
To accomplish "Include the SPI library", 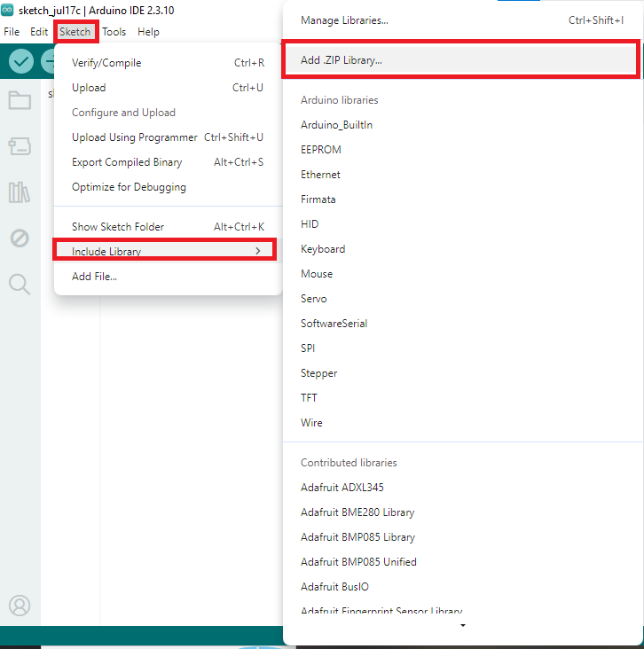I will pos(462,348).
